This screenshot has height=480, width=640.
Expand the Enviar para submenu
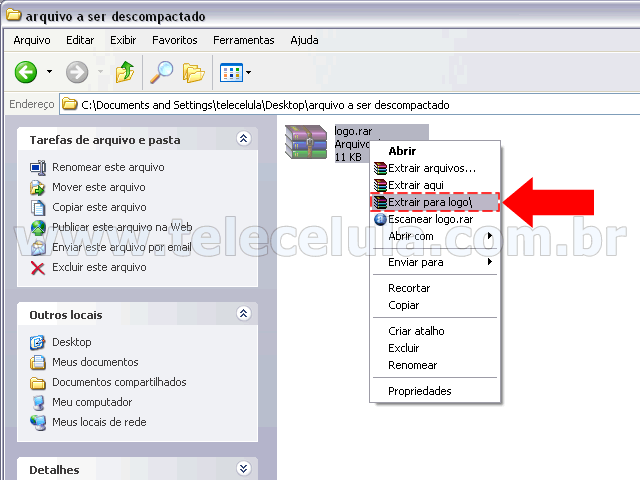435,262
